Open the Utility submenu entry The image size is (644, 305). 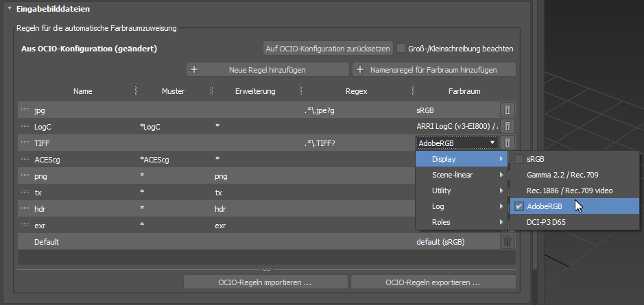tap(461, 191)
